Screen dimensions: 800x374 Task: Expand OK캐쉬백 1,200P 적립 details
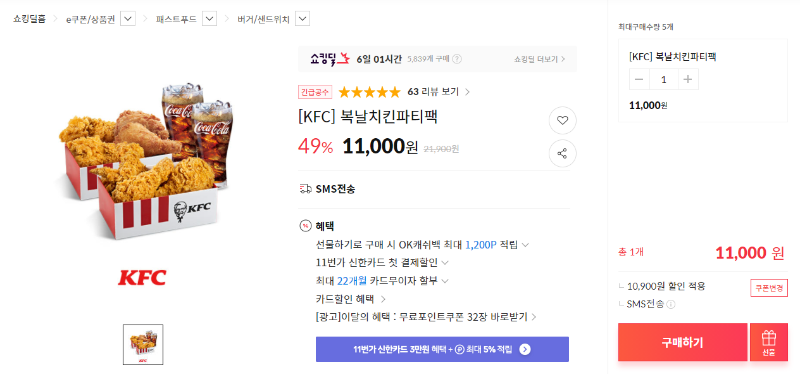tap(525, 245)
